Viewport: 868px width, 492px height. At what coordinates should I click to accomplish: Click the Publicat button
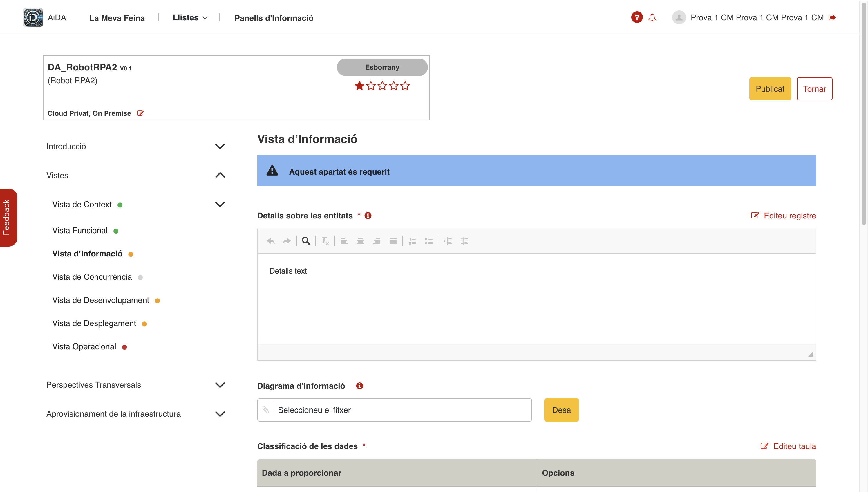(x=770, y=89)
